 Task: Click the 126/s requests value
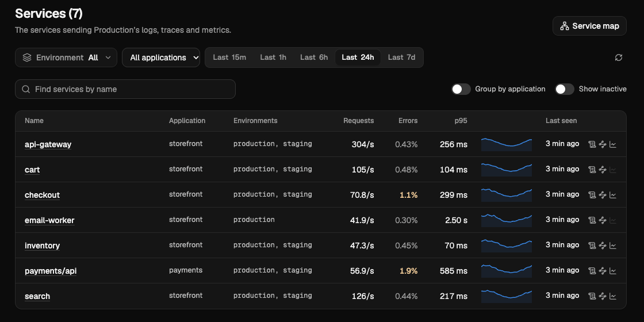363,296
